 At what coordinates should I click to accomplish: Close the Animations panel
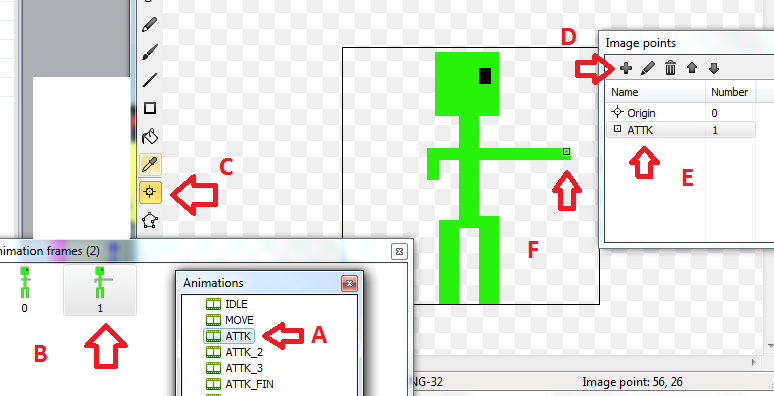[349, 283]
